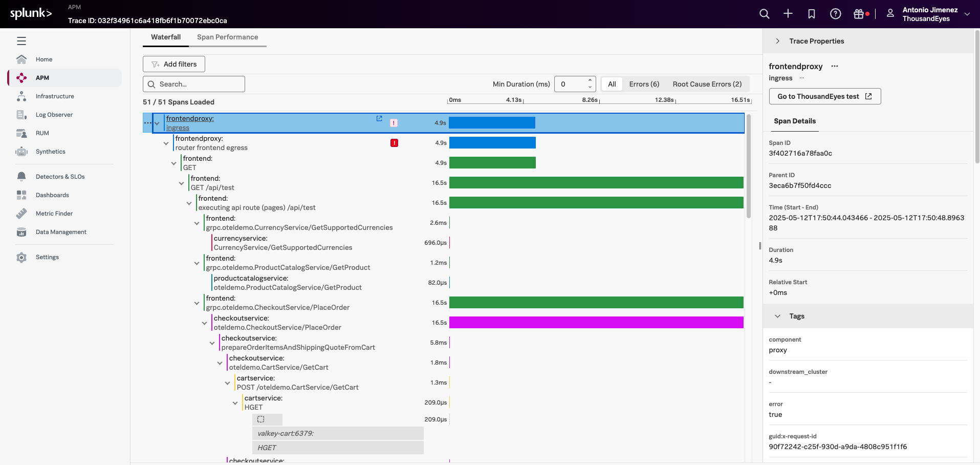Select the All spans filter
980x465 pixels.
[612, 84]
